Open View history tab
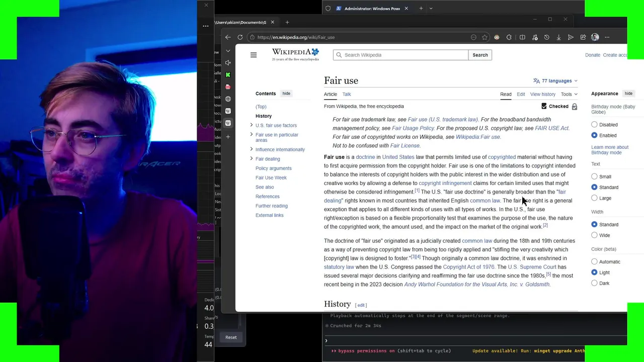 [x=543, y=94]
